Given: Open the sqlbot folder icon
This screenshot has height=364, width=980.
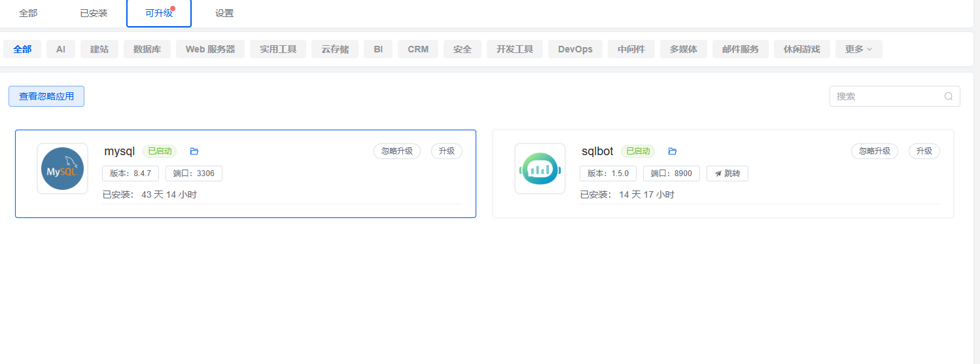Looking at the screenshot, I should point(672,151).
